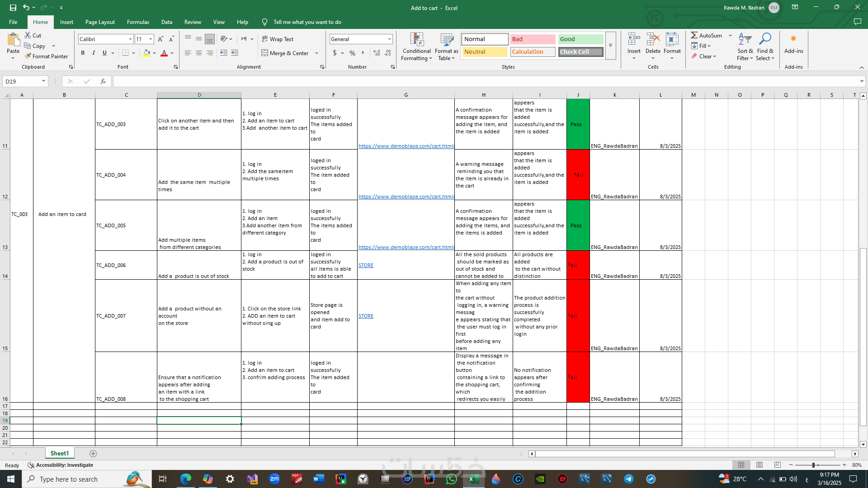868x488 pixels.
Task: Click the Increase Indent icon
Action: [235, 53]
